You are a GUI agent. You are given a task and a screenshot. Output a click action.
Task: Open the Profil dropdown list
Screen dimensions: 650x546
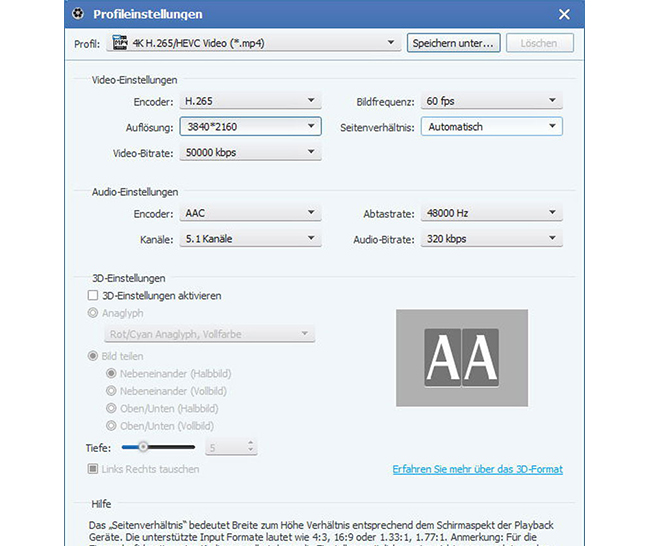(x=391, y=43)
